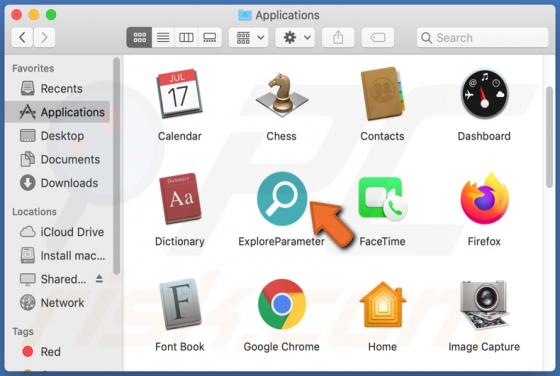
Task: Click the Font Book label text
Action: [x=180, y=346]
